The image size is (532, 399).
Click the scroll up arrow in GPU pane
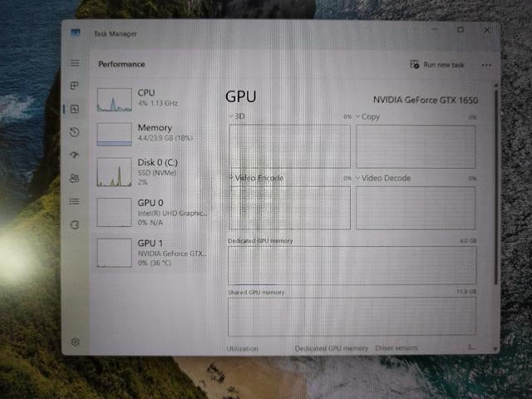[x=495, y=85]
